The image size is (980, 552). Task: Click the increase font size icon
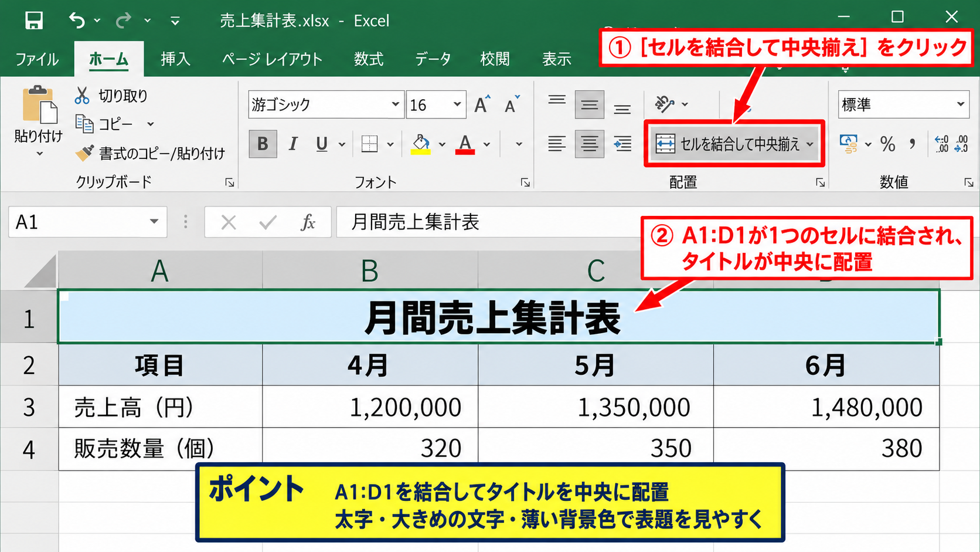(482, 104)
